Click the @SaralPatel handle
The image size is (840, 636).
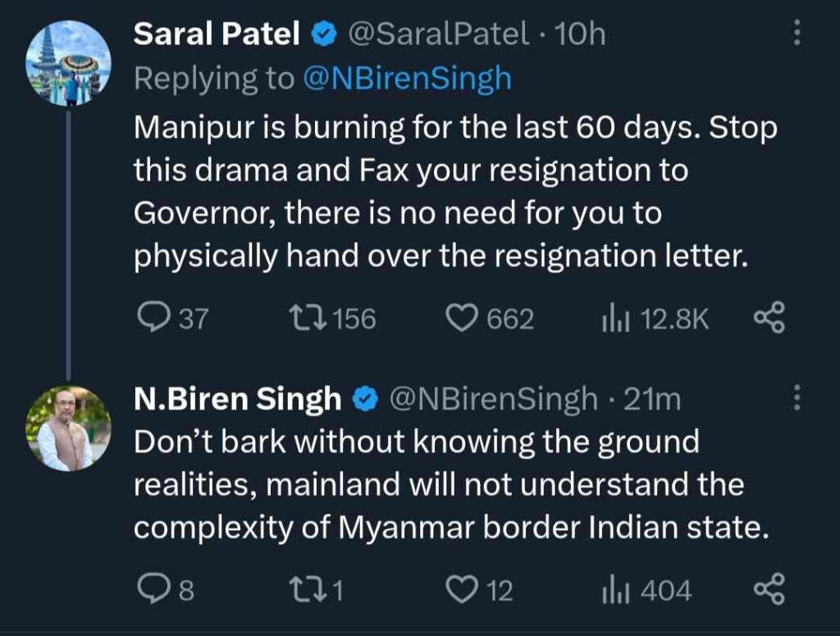tap(439, 34)
